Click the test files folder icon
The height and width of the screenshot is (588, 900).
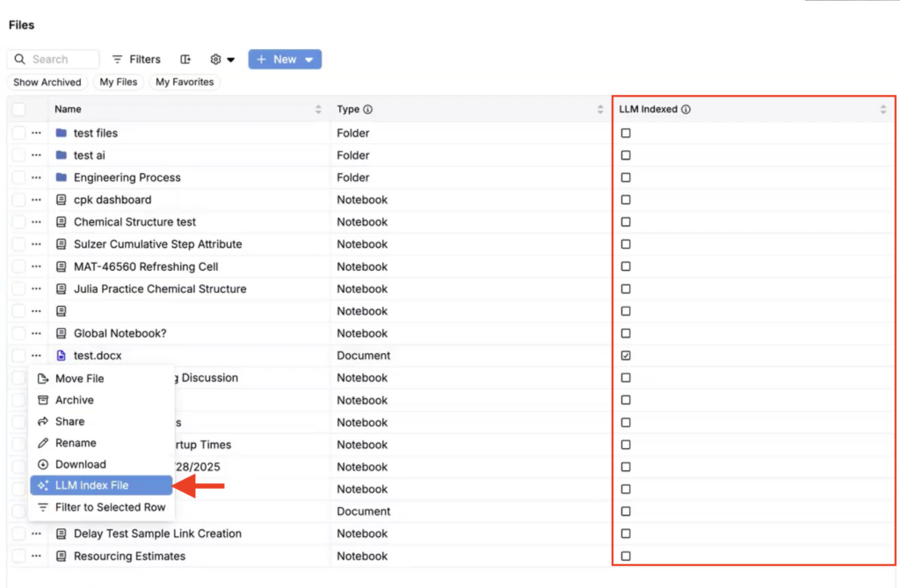[62, 133]
